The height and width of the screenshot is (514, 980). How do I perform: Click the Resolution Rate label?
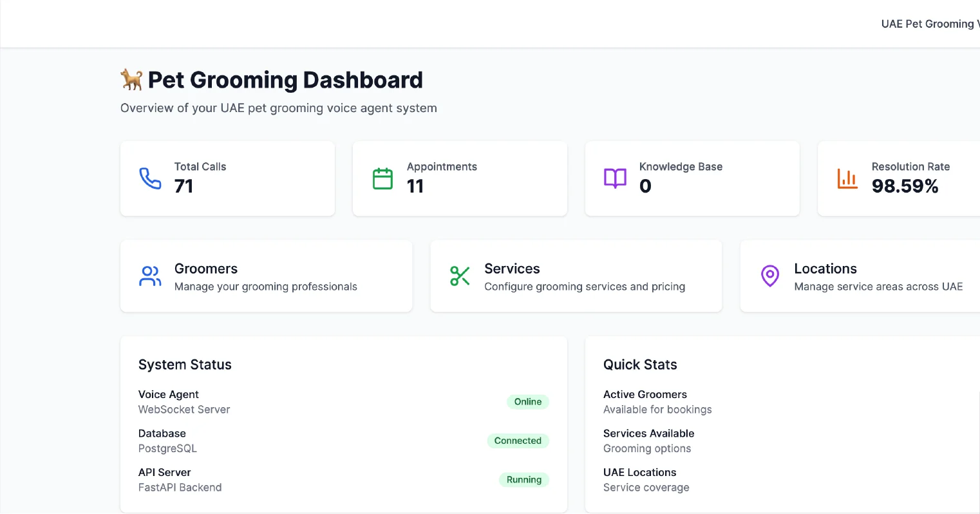pyautogui.click(x=911, y=167)
